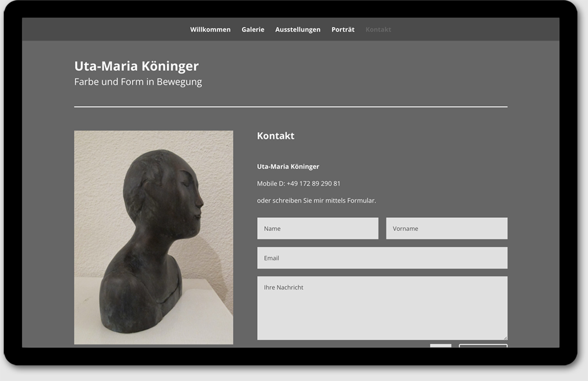Open Ausstellungen in the navigation bar
Image resolution: width=588 pixels, height=381 pixels.
click(298, 29)
